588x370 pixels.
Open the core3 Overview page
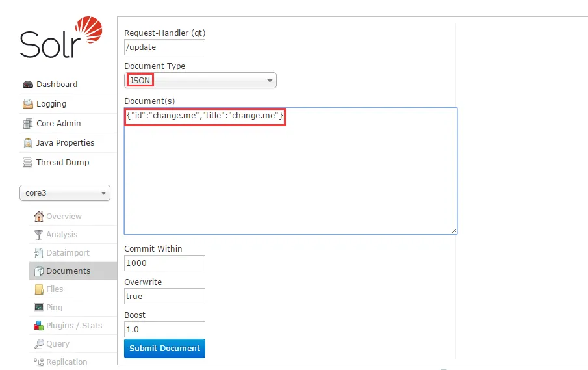[64, 217]
